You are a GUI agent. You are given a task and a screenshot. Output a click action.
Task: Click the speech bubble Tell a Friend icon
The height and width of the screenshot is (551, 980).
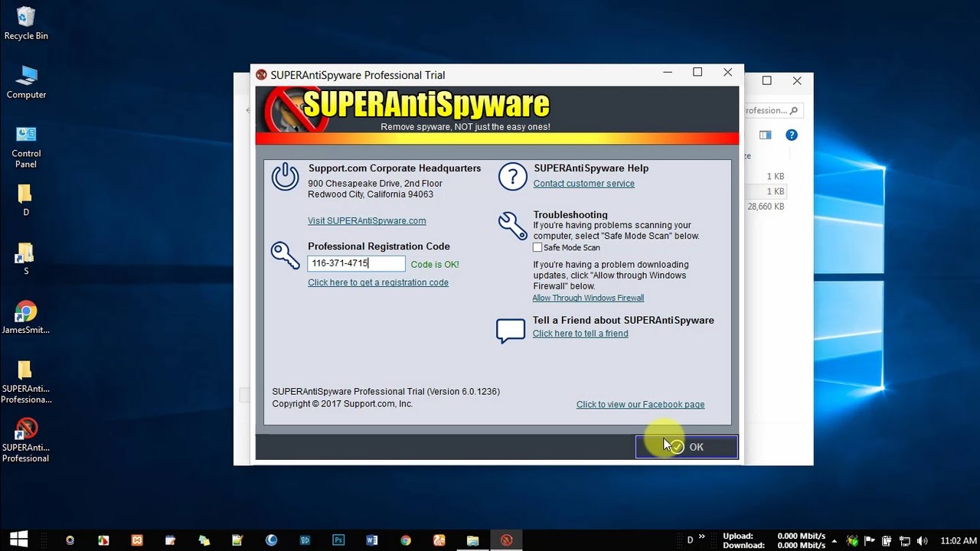coord(511,330)
